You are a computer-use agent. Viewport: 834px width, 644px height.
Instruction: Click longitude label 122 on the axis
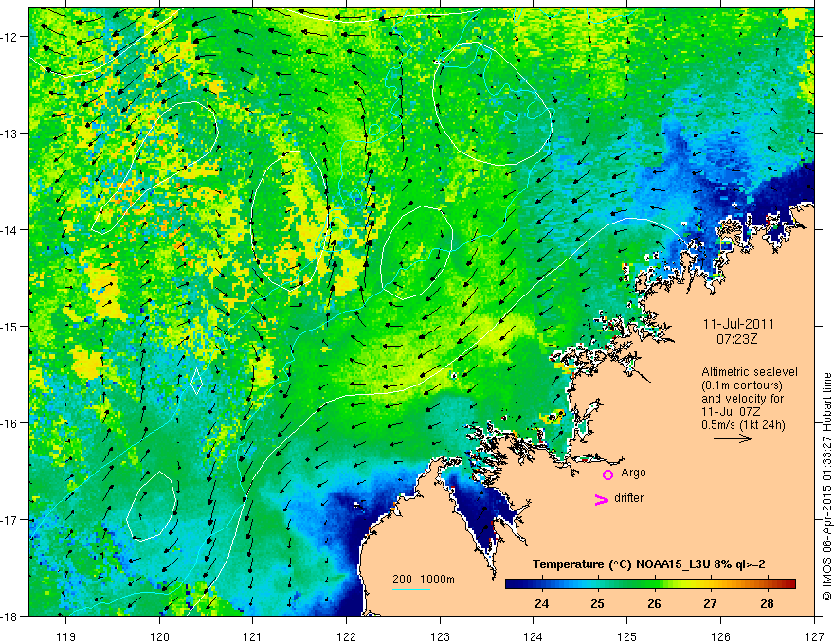click(x=346, y=636)
